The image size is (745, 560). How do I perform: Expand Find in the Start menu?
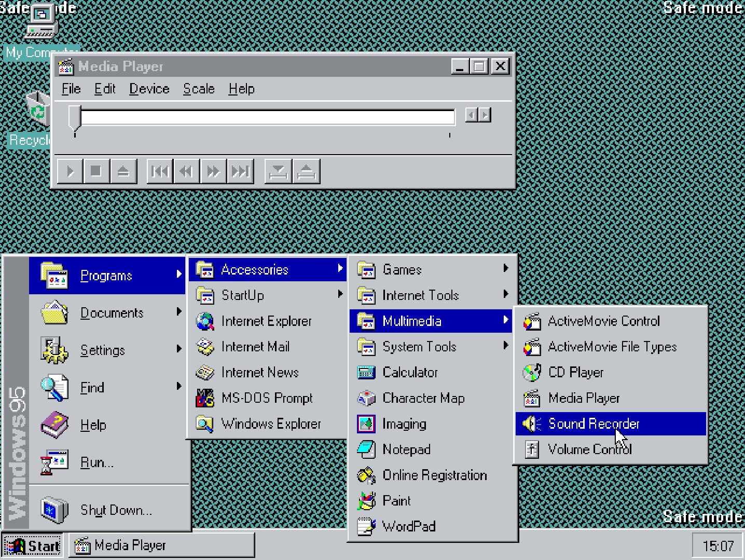[x=107, y=388]
